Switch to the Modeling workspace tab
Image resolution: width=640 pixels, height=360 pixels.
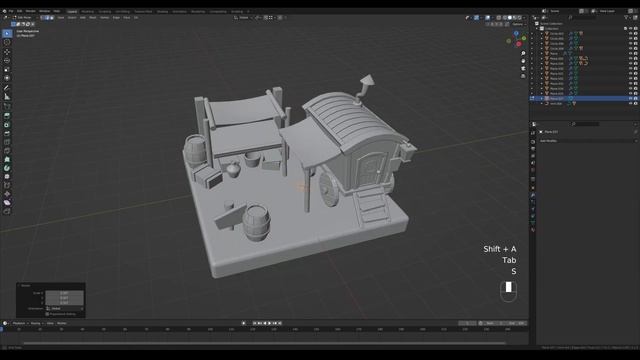pyautogui.click(x=87, y=11)
